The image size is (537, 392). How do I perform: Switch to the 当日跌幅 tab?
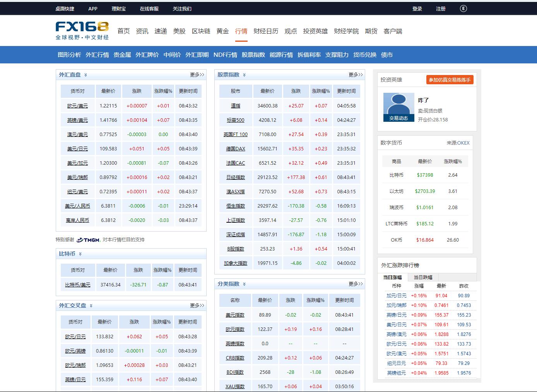point(423,277)
